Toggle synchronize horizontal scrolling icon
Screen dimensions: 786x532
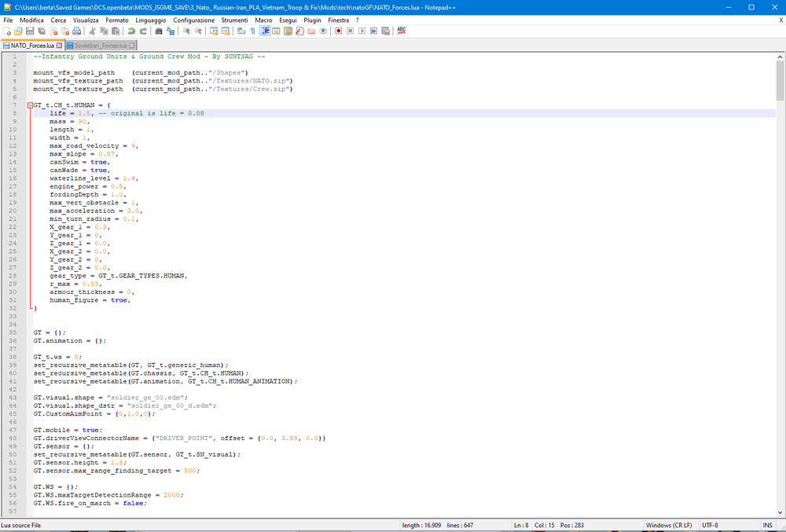(x=225, y=31)
